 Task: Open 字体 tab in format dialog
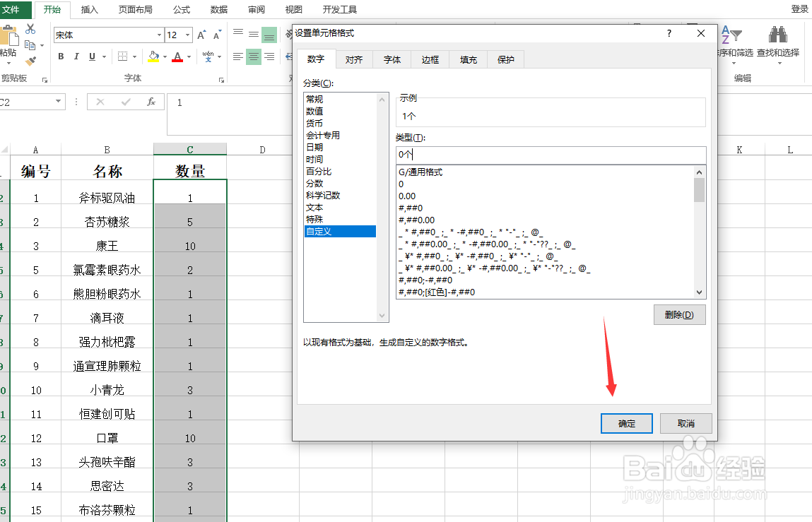pyautogui.click(x=392, y=59)
